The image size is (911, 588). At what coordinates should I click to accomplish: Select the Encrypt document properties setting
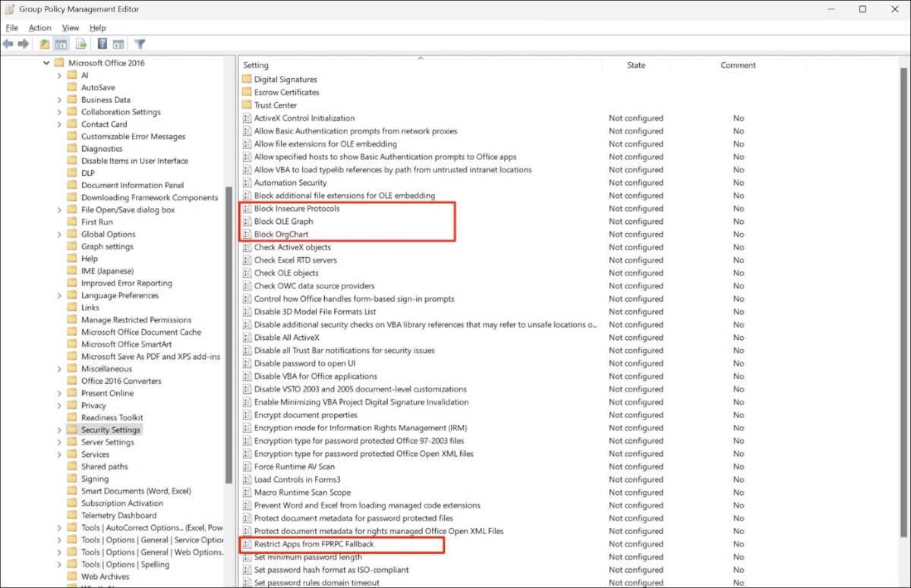click(x=305, y=414)
